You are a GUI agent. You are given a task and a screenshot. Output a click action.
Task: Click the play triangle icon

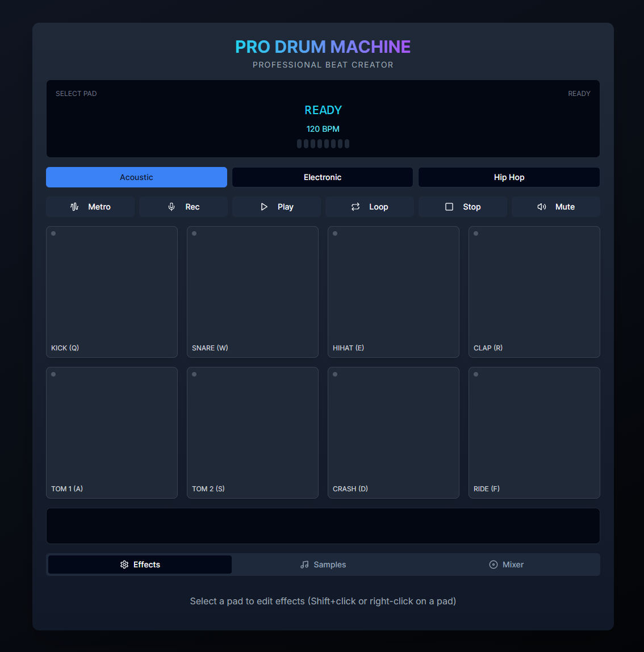click(264, 207)
